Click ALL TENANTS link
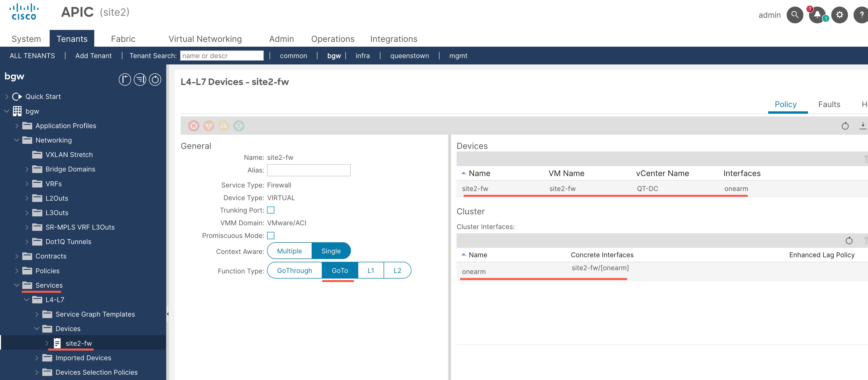Image resolution: width=868 pixels, height=380 pixels. point(32,56)
